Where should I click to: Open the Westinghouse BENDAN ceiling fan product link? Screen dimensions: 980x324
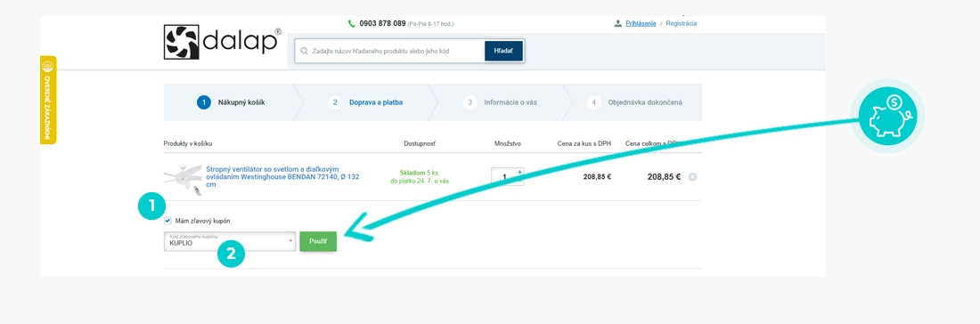point(283,176)
